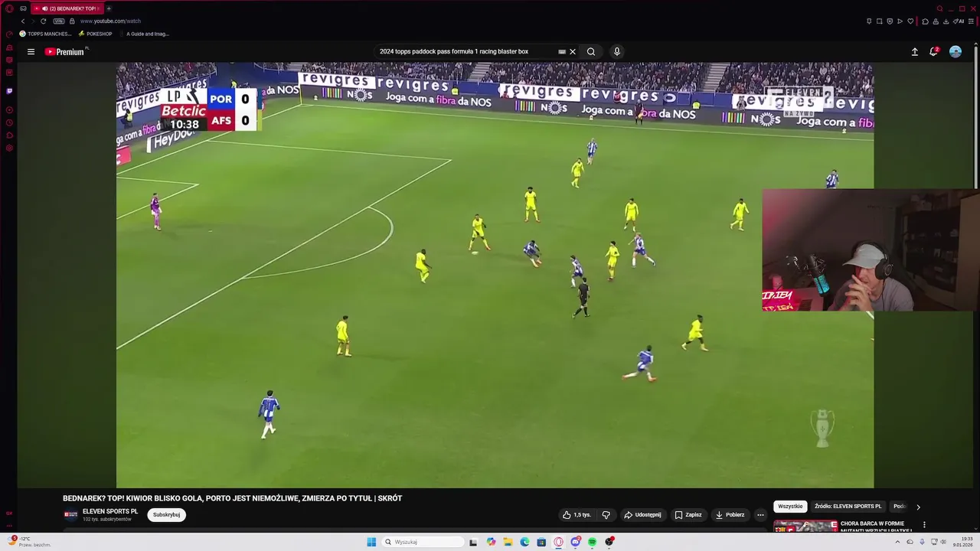Screen dimensions: 980x551
Task: Open the Opera AI assistant button
Action: [x=959, y=21]
